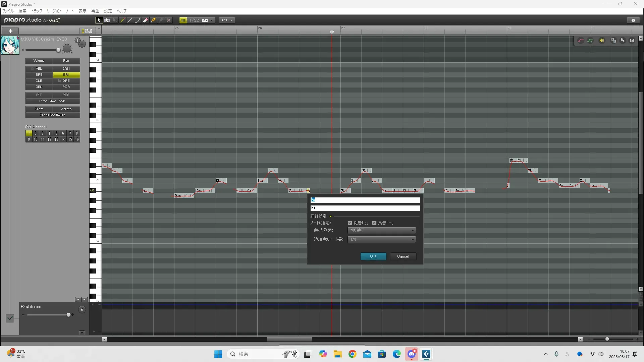The image size is (644, 362).
Task: Uncheck the 促音「っ」 checkbox
Action: [x=350, y=223]
